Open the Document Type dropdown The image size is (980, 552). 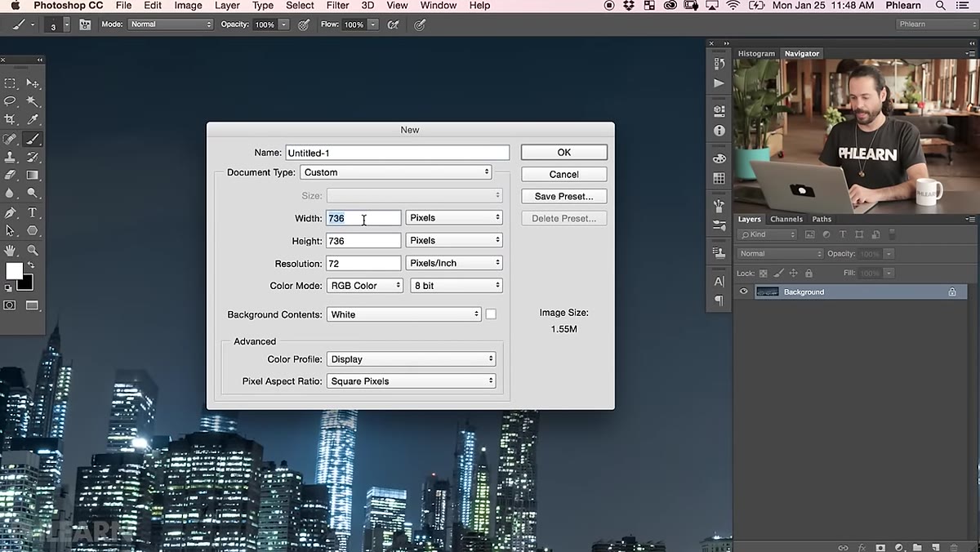coord(396,172)
